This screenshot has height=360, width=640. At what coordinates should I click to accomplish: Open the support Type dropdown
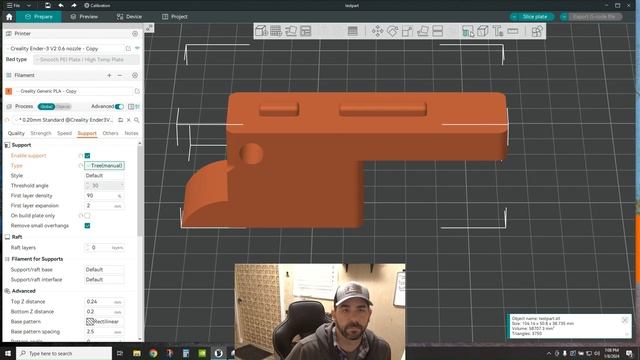pos(104,165)
